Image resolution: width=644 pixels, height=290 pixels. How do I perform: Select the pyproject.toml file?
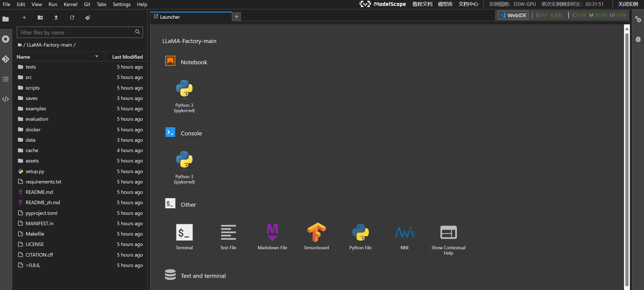coord(80,213)
